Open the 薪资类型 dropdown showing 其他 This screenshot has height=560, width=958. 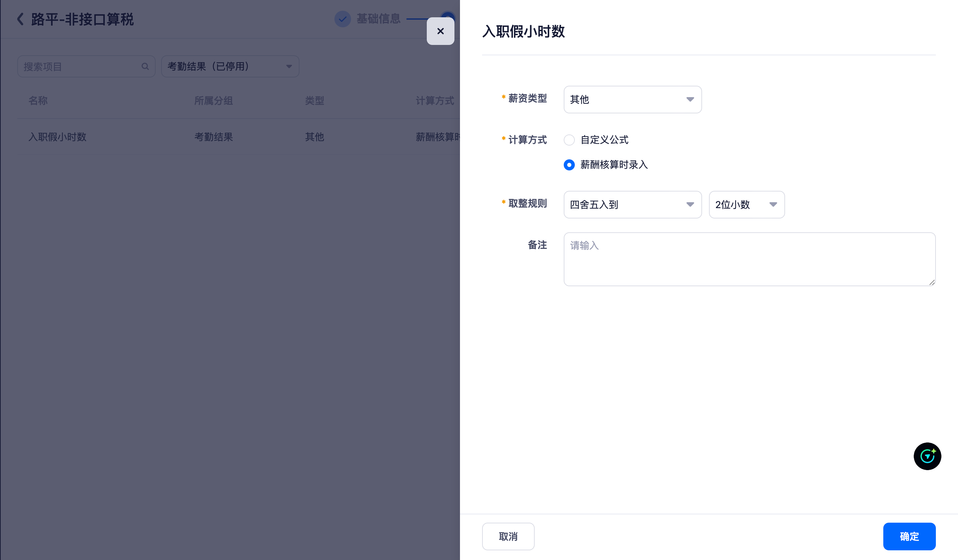tap(632, 100)
